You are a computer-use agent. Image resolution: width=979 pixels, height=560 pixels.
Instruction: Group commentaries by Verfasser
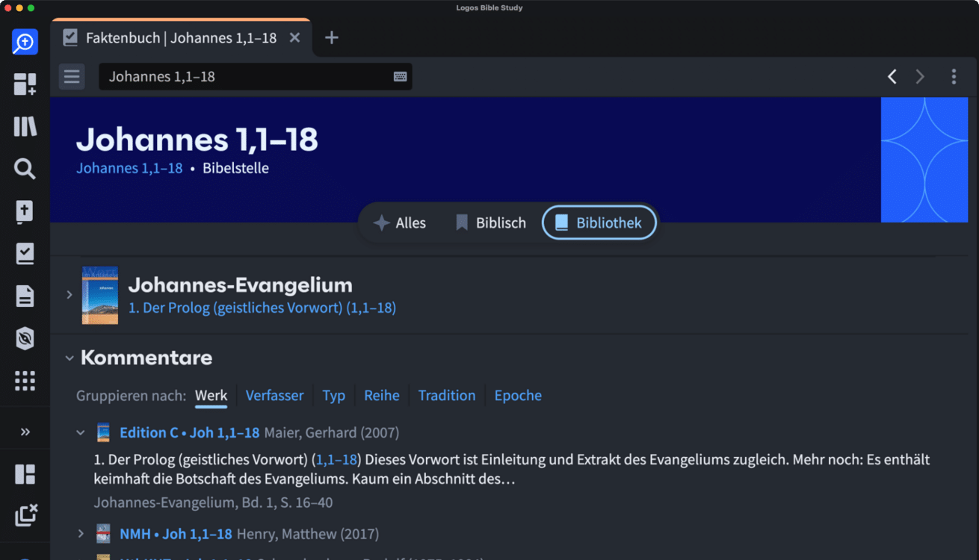274,396
